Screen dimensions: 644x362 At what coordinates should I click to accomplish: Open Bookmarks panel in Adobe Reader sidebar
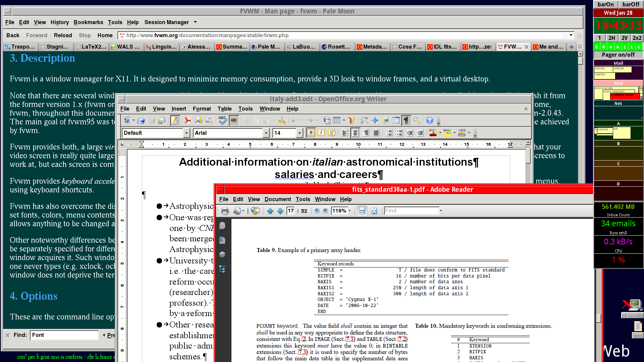(222, 240)
